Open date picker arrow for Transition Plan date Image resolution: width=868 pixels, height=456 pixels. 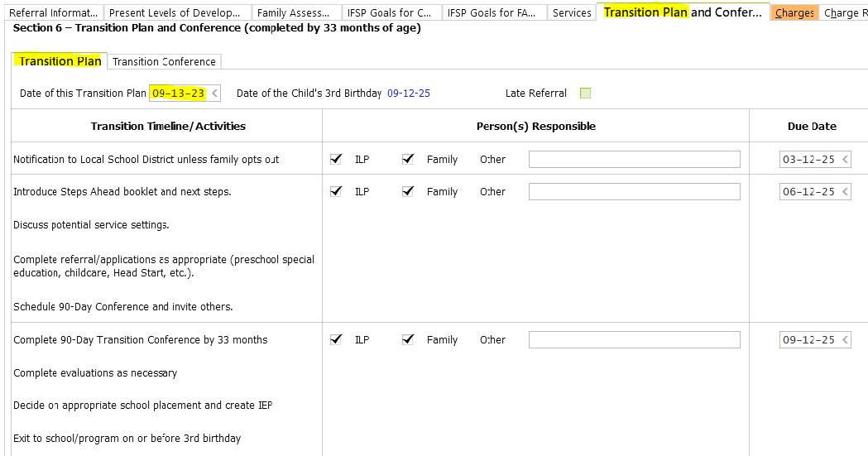(x=215, y=94)
